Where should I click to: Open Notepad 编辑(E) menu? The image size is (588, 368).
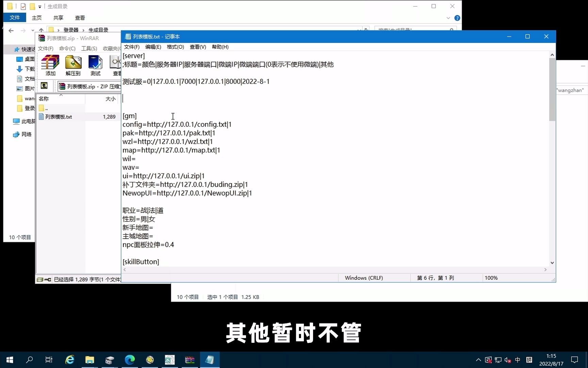(x=153, y=47)
